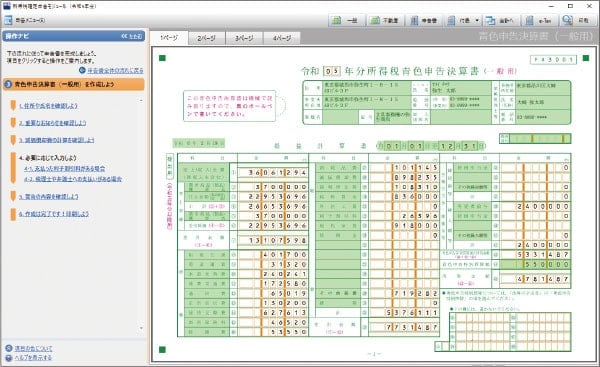Click the amount cell 5331487
600x367 pixels.
(535, 254)
